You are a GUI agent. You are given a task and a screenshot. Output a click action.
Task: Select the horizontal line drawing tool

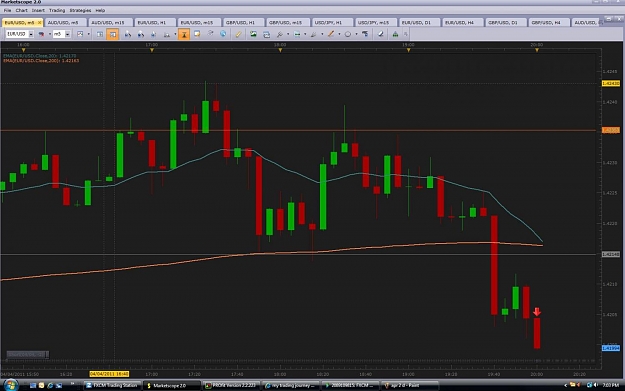coord(297,34)
